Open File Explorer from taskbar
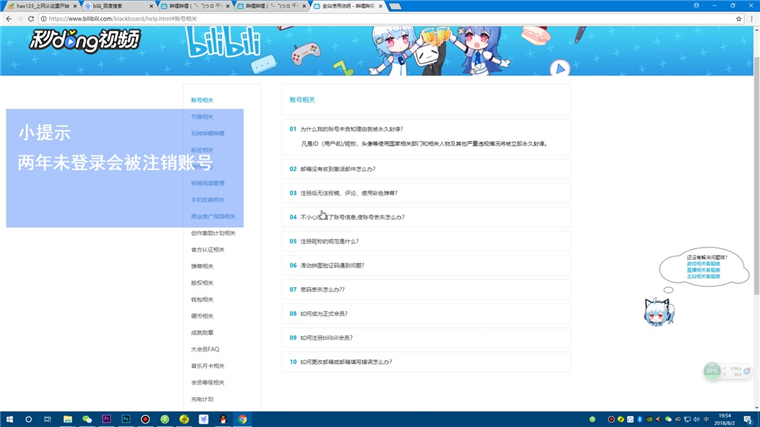This screenshot has height=427, width=760. point(67,419)
